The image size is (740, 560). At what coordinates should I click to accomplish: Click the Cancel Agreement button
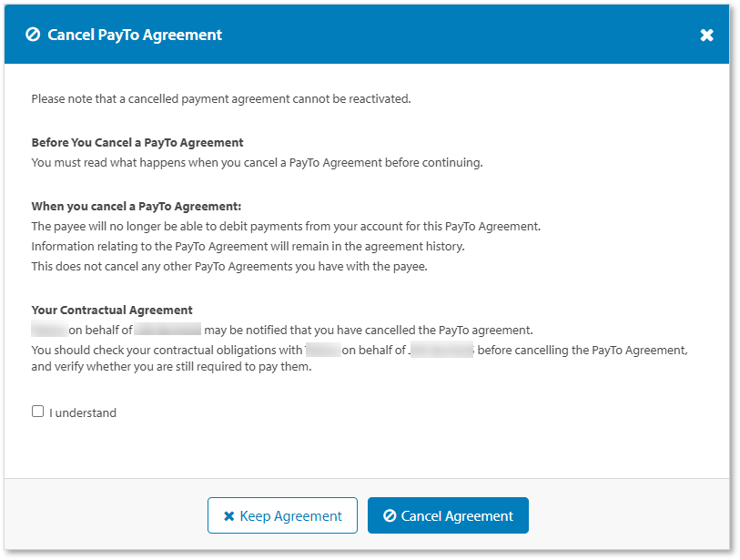[448, 515]
